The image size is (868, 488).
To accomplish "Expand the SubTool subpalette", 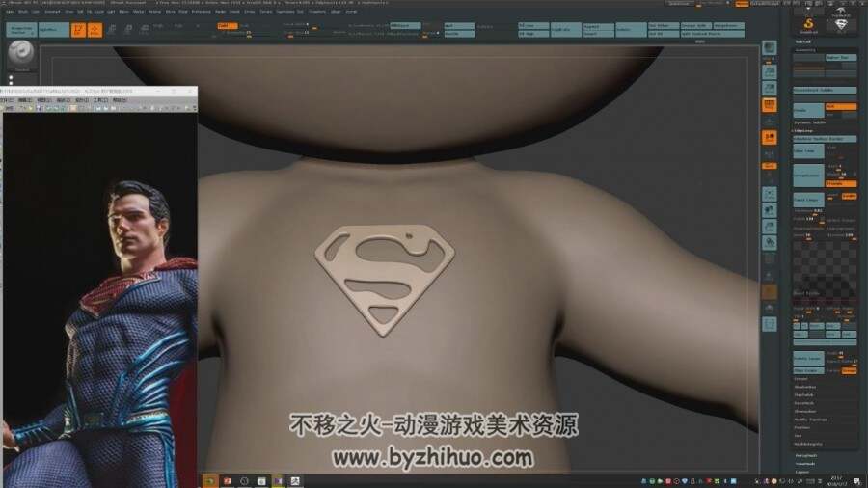I will pos(802,41).
